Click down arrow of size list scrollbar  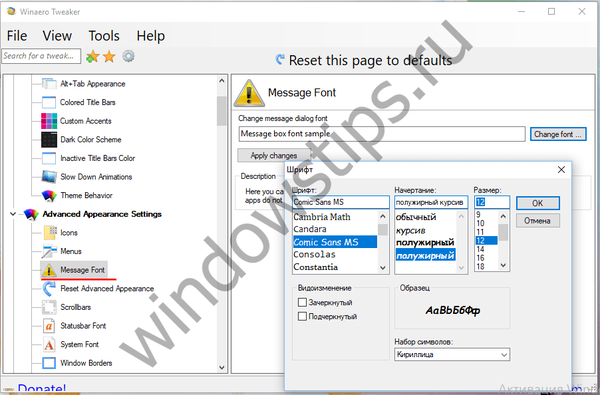(x=503, y=265)
